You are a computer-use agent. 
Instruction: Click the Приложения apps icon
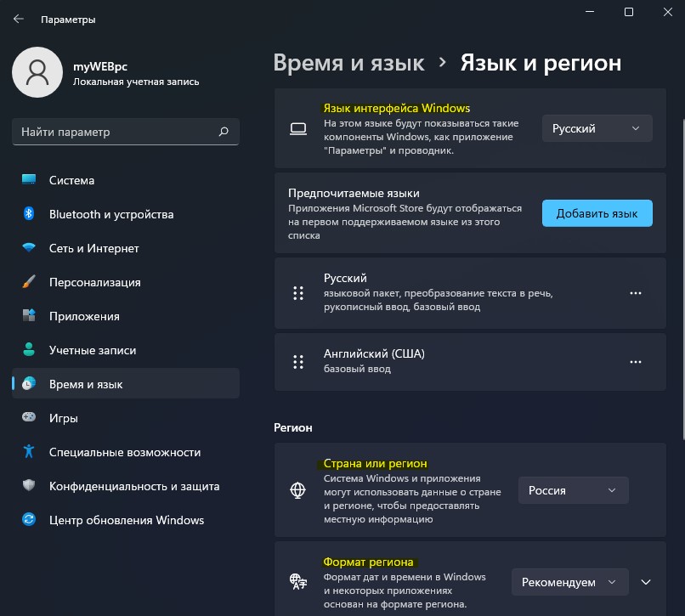click(29, 315)
